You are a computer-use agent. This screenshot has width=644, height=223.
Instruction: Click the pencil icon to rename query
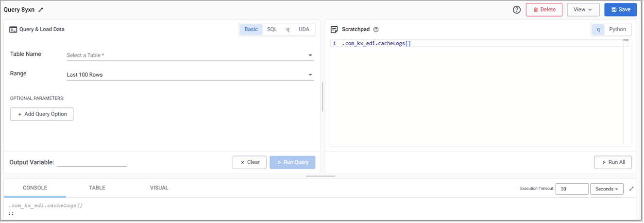coord(41,10)
